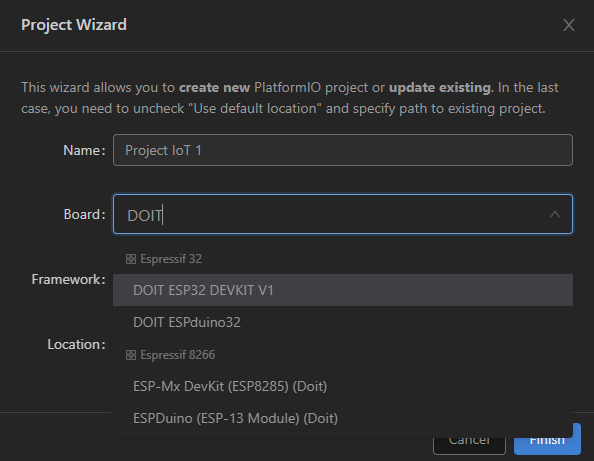Click the Location field label
The width and height of the screenshot is (594, 461).
[76, 345]
